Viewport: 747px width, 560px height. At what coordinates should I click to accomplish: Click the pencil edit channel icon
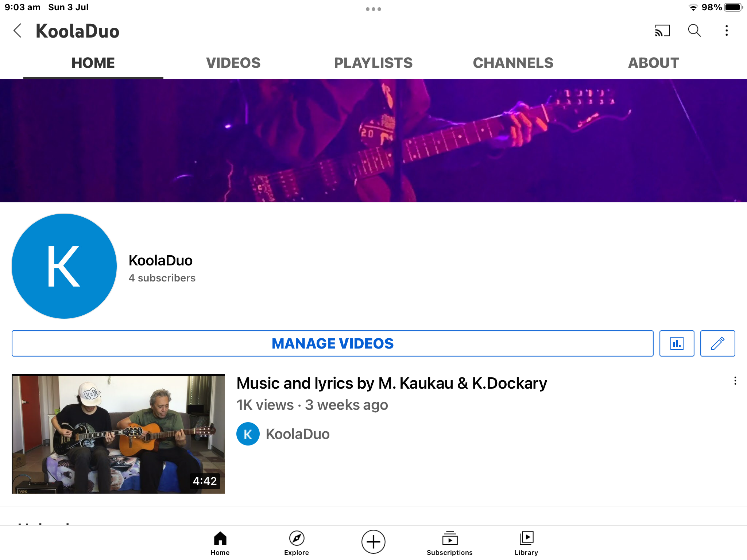(x=717, y=343)
